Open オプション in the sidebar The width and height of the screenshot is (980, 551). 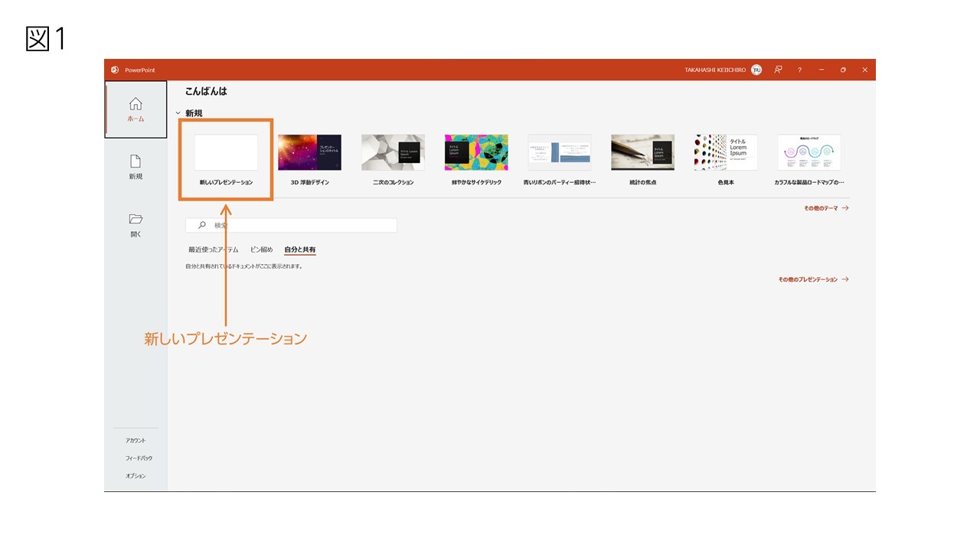pyautogui.click(x=136, y=476)
